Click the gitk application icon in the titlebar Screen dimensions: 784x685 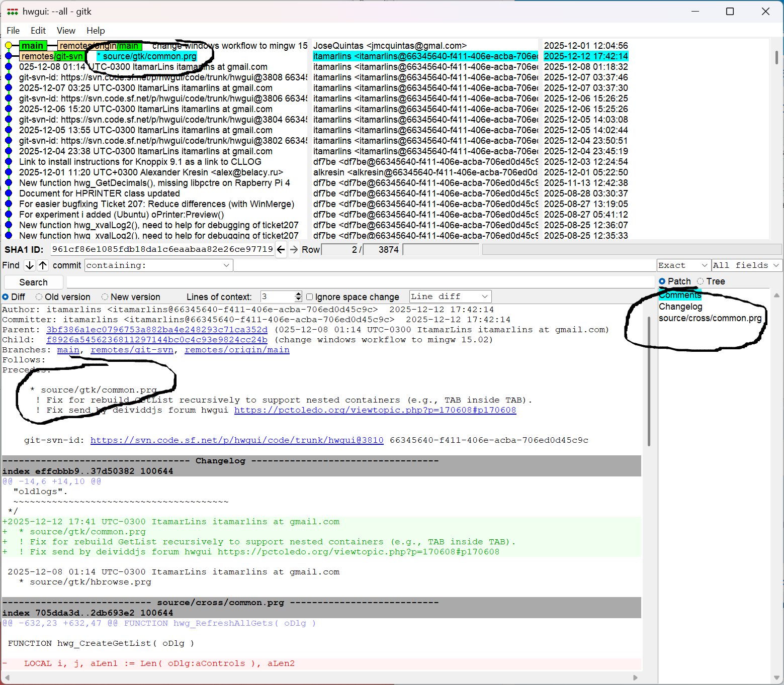(11, 11)
